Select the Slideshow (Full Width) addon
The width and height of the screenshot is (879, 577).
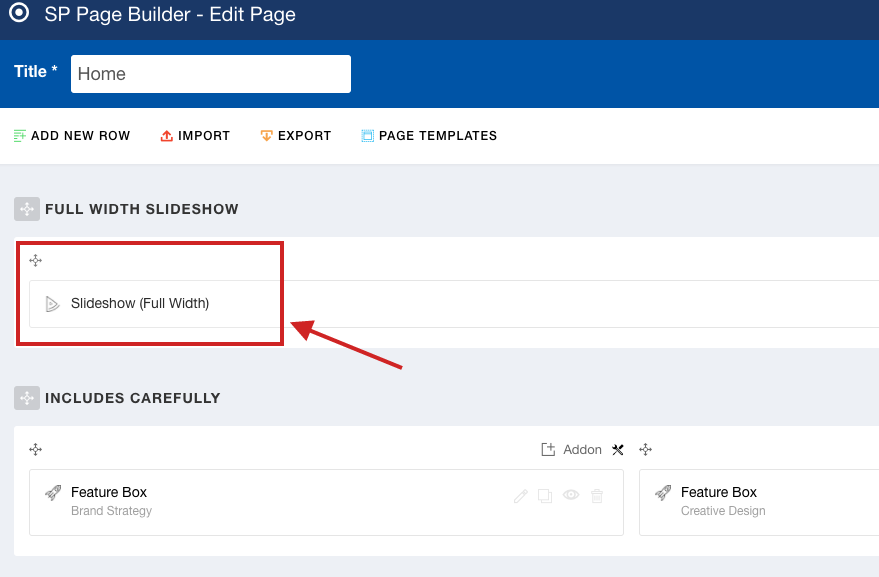(454, 304)
